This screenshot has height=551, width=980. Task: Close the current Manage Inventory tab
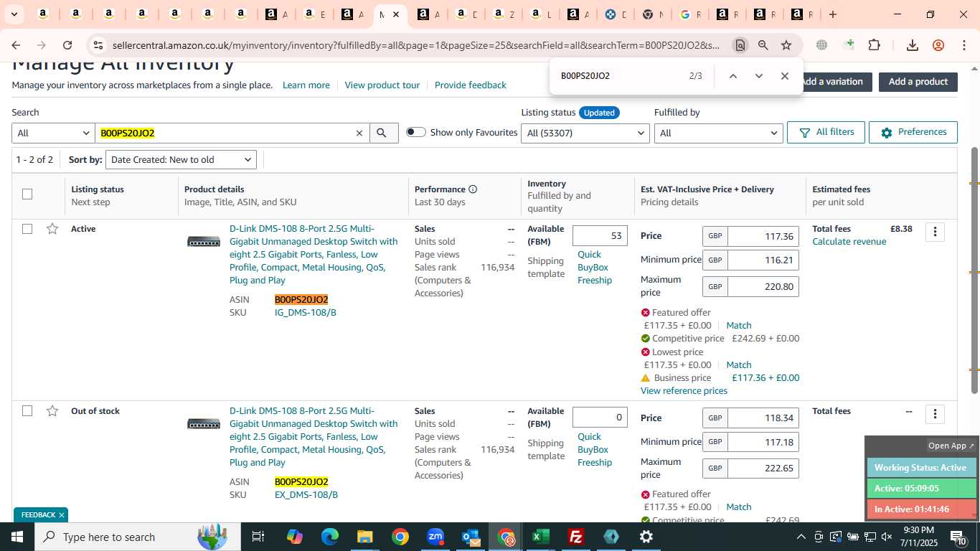coord(395,14)
